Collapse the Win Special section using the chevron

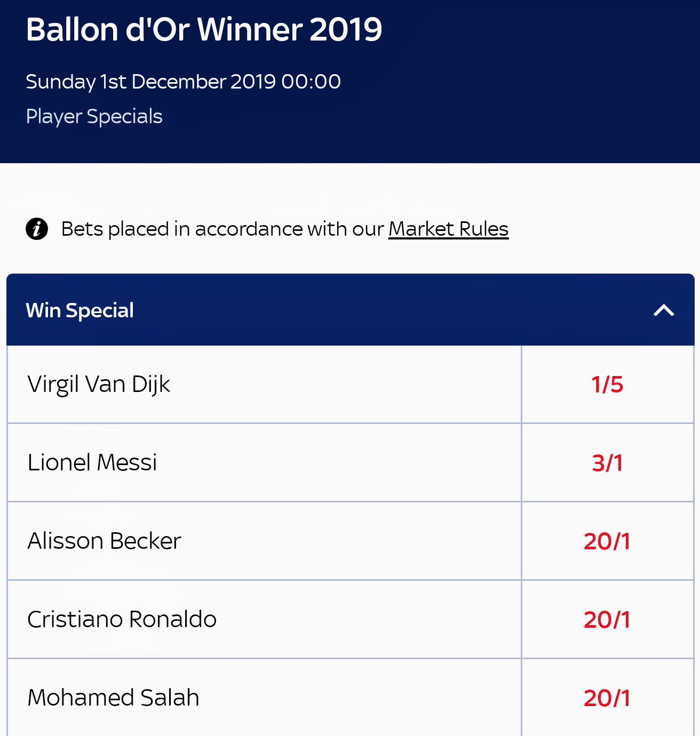click(x=664, y=310)
